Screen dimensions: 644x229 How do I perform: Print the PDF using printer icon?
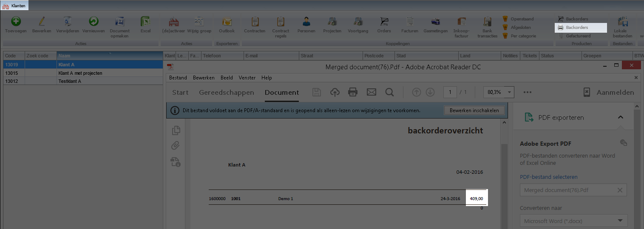coord(352,92)
